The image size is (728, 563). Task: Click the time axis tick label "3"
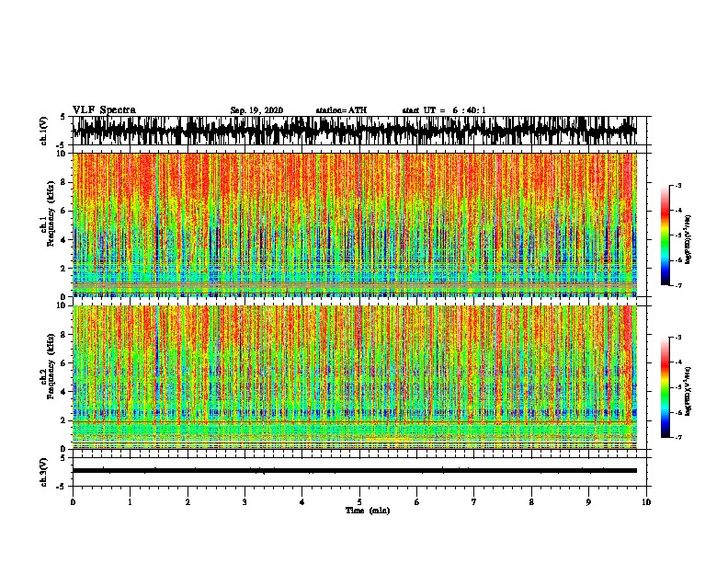(x=245, y=502)
